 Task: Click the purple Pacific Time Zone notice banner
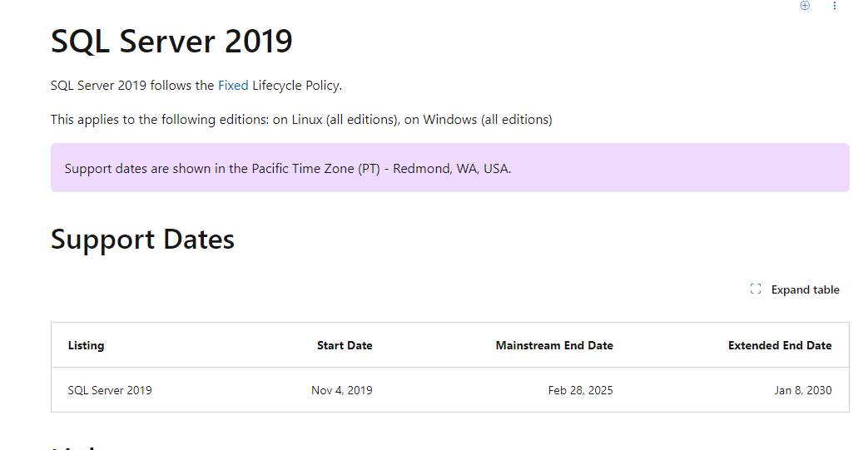pyautogui.click(x=450, y=168)
